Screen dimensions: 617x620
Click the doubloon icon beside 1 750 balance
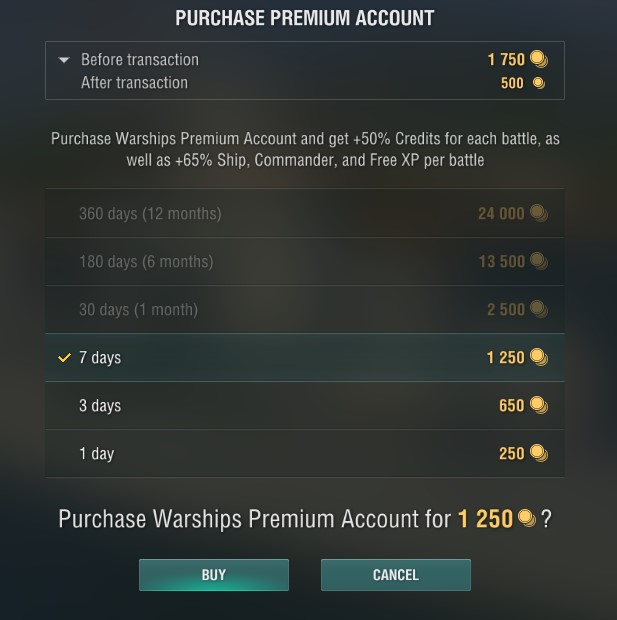point(539,59)
